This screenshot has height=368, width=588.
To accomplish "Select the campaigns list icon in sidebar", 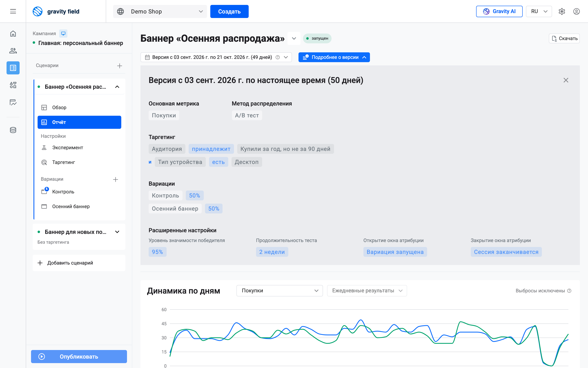I will tap(13, 68).
